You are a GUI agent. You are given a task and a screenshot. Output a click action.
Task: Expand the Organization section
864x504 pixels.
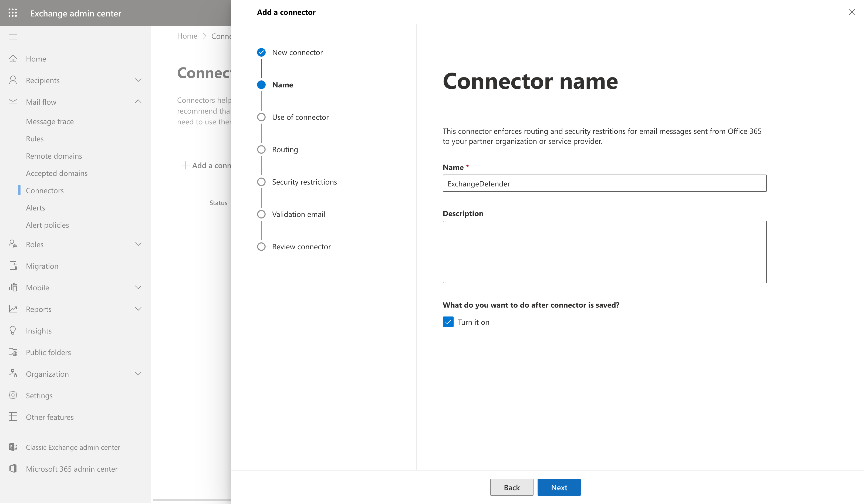(x=138, y=373)
